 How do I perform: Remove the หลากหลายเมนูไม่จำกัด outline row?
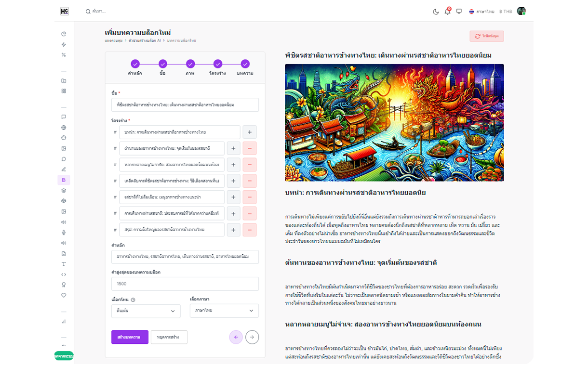point(249,165)
